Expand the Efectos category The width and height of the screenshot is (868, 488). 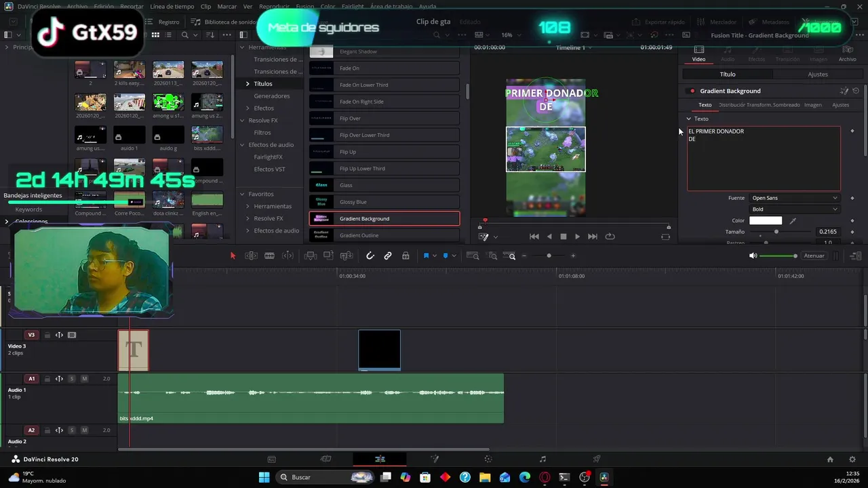pos(248,108)
